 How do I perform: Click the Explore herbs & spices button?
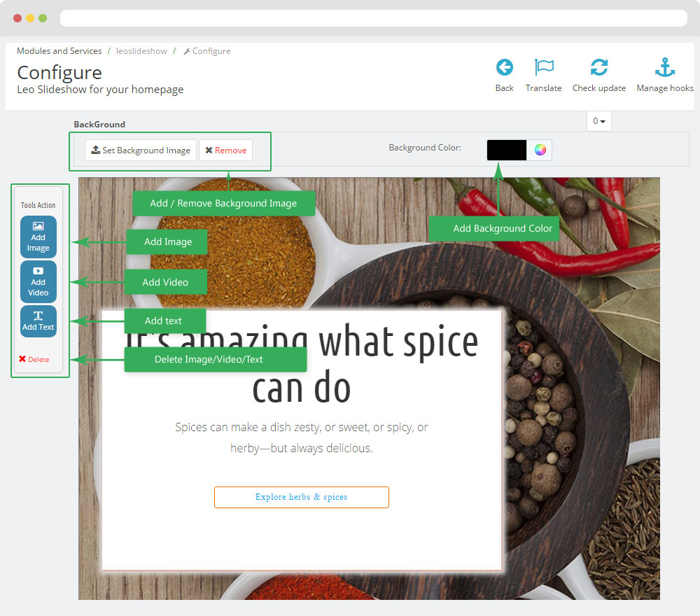(x=301, y=497)
